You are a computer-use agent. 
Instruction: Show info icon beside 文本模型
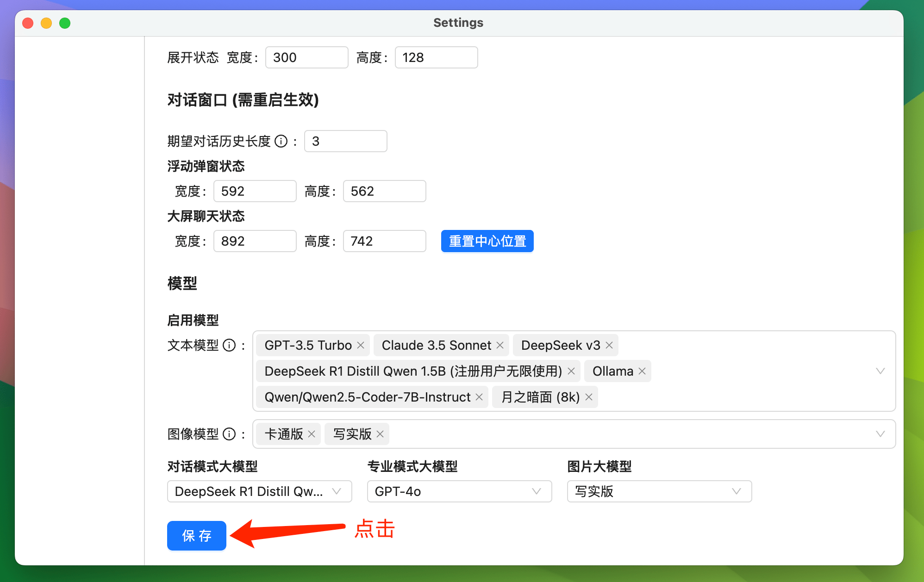pos(229,345)
